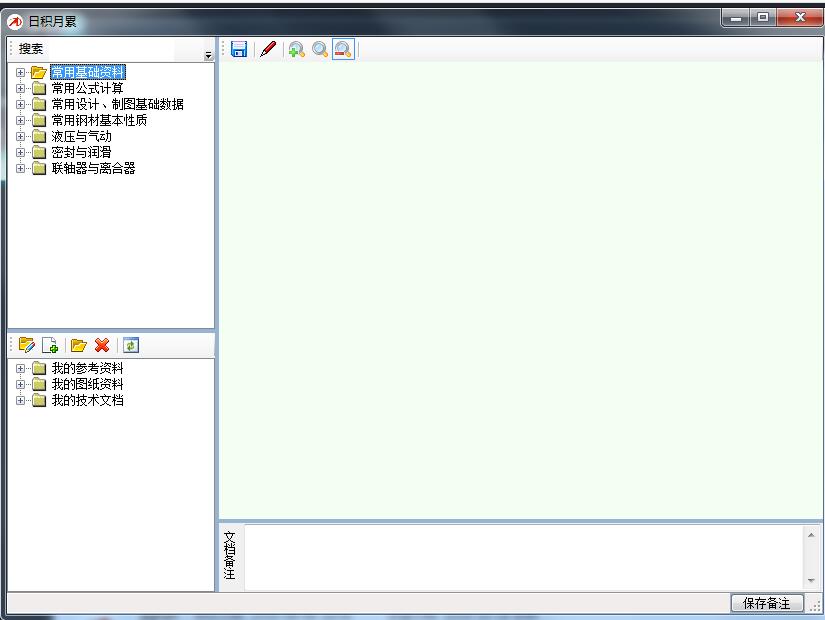Select the 密封与润滑 tree item
Viewport: 825px width, 620px height.
pyautogui.click(x=82, y=153)
